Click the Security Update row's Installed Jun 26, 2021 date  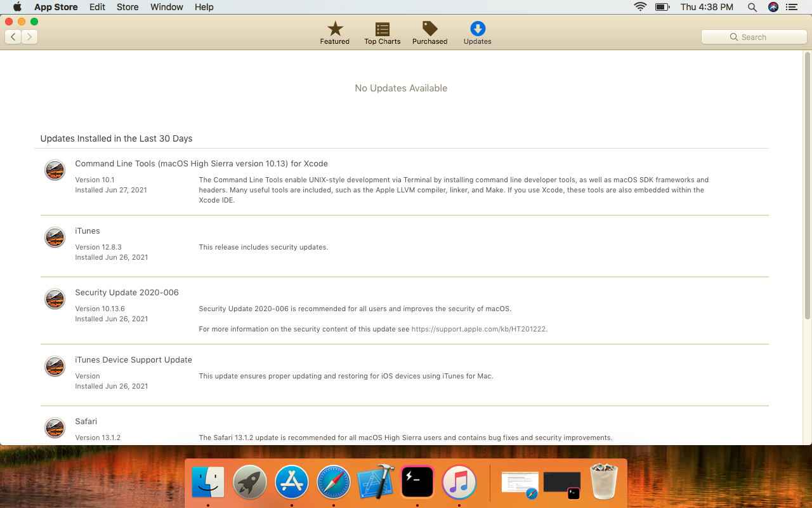click(112, 319)
